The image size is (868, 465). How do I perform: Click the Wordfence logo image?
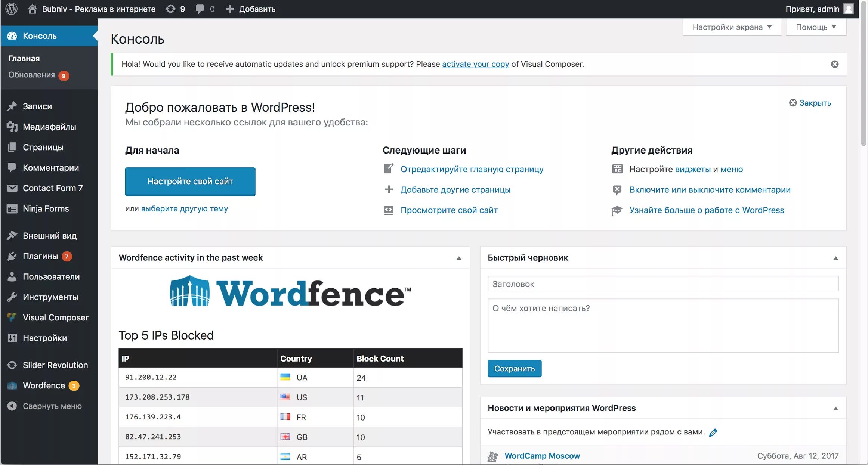click(290, 291)
